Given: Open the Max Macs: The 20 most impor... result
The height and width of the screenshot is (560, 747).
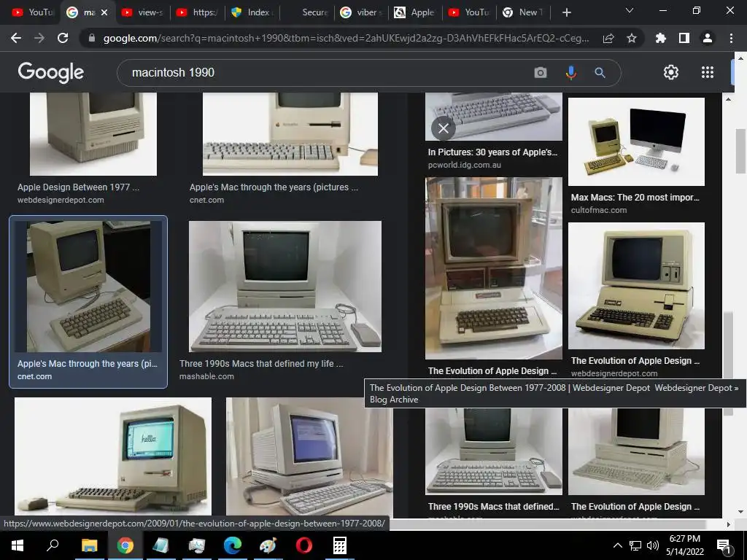Looking at the screenshot, I should point(635,197).
